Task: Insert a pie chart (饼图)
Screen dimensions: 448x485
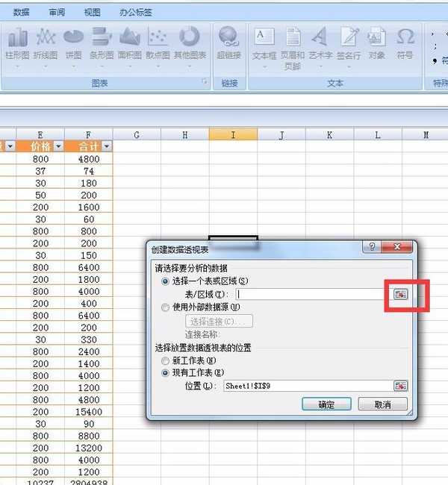Action: [x=73, y=46]
